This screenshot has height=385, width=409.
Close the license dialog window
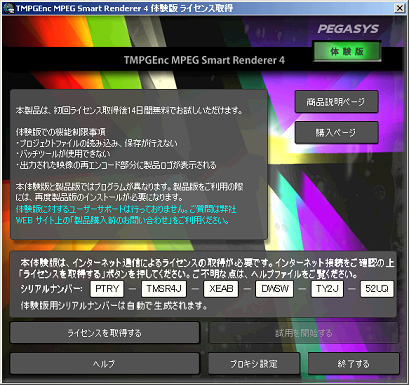coord(400,8)
